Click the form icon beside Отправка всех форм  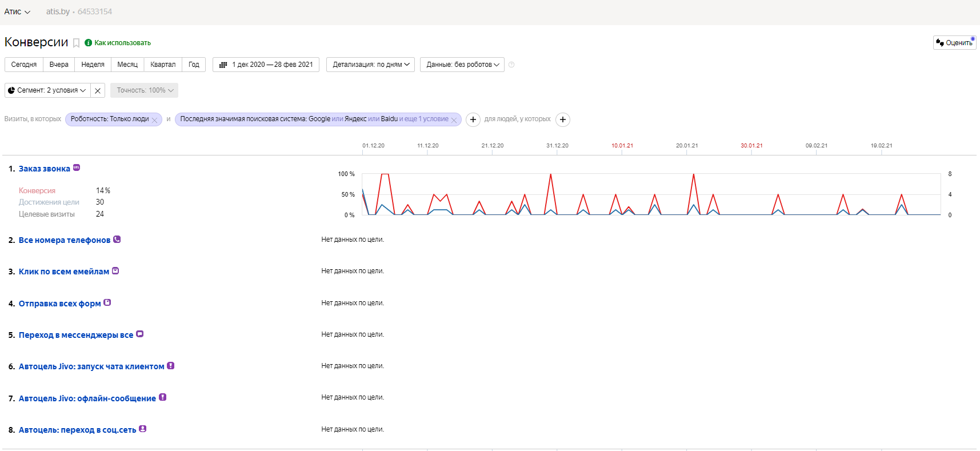[107, 302]
